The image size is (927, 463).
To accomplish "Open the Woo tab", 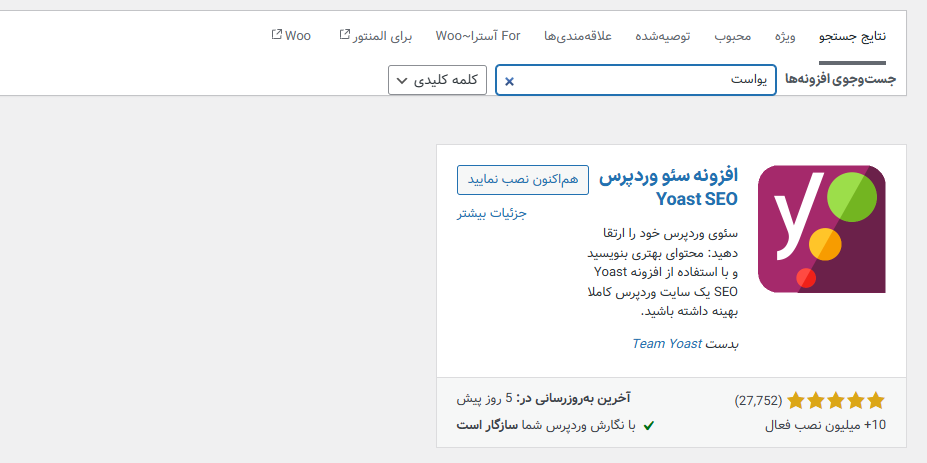I will tap(291, 35).
